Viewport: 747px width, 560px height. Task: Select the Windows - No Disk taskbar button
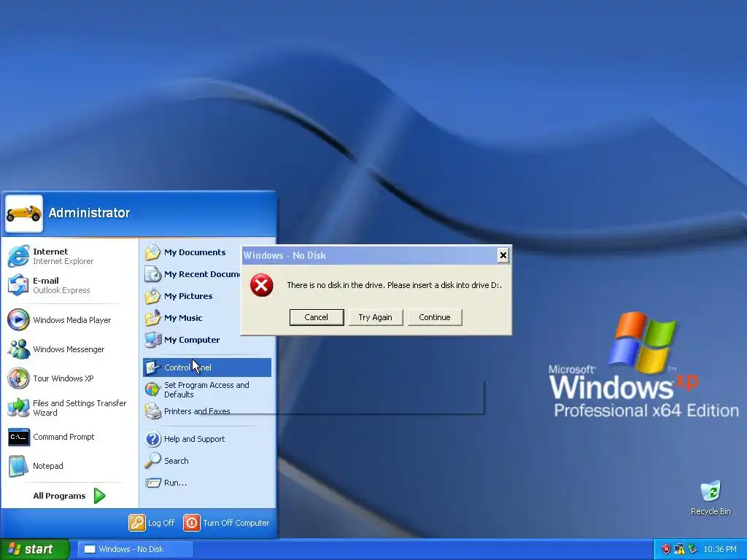click(135, 549)
